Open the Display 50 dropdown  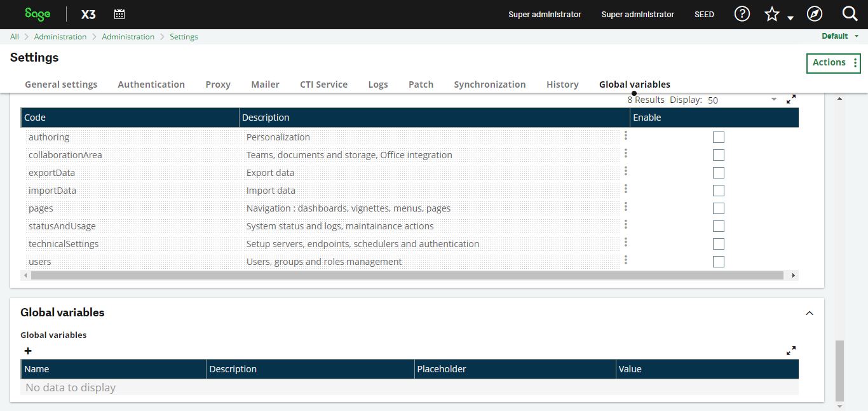pyautogui.click(x=773, y=99)
